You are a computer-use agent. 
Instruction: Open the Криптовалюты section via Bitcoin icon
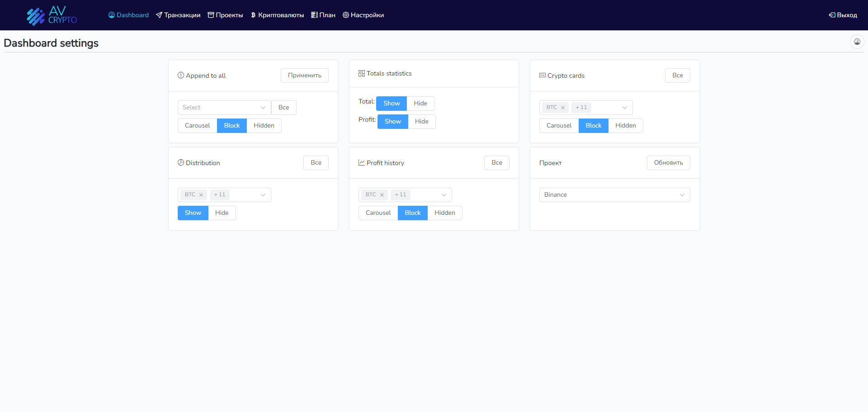(x=254, y=15)
